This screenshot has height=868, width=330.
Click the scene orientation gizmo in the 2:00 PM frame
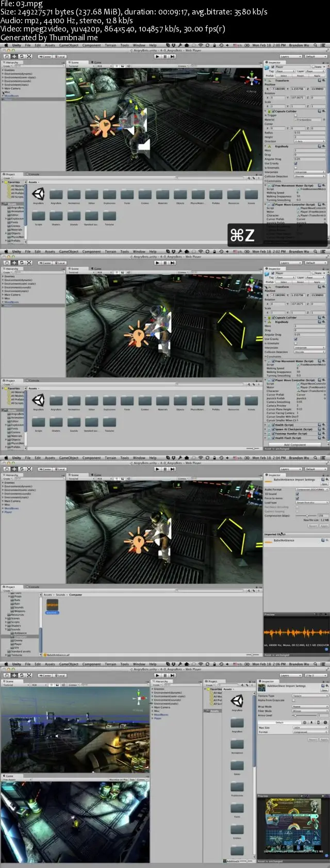[252, 79]
